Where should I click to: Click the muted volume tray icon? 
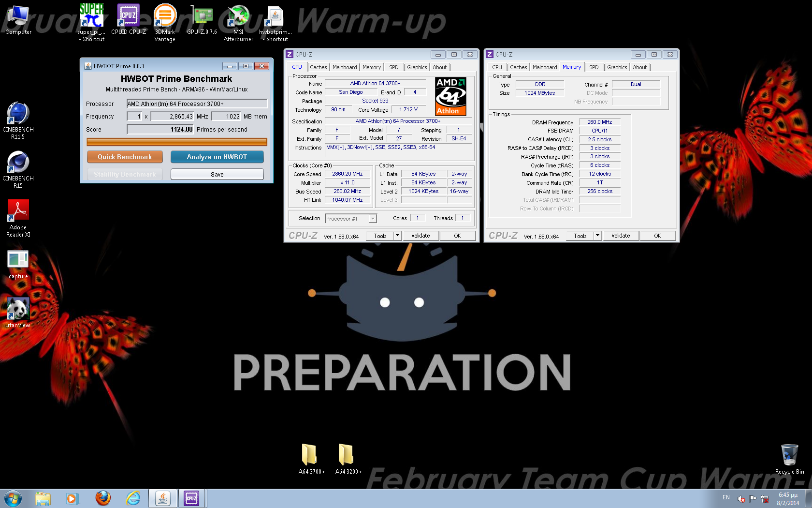(741, 498)
